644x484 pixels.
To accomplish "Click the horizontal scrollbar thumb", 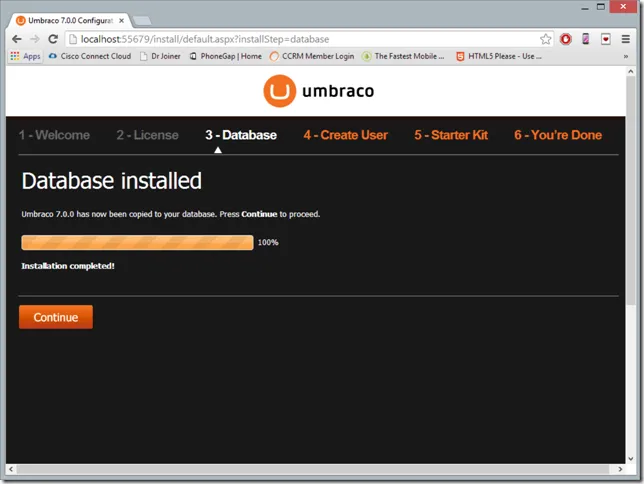I will tap(313, 469).
